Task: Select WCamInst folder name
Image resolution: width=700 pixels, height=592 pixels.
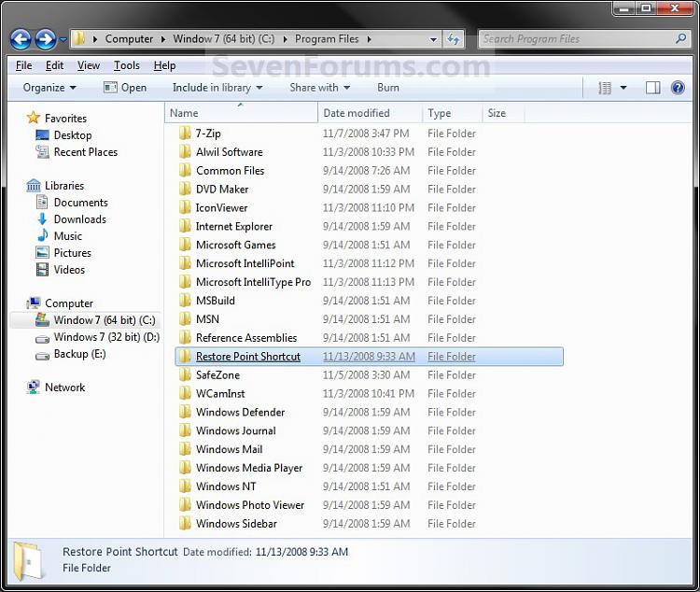Action: pyautogui.click(x=220, y=394)
